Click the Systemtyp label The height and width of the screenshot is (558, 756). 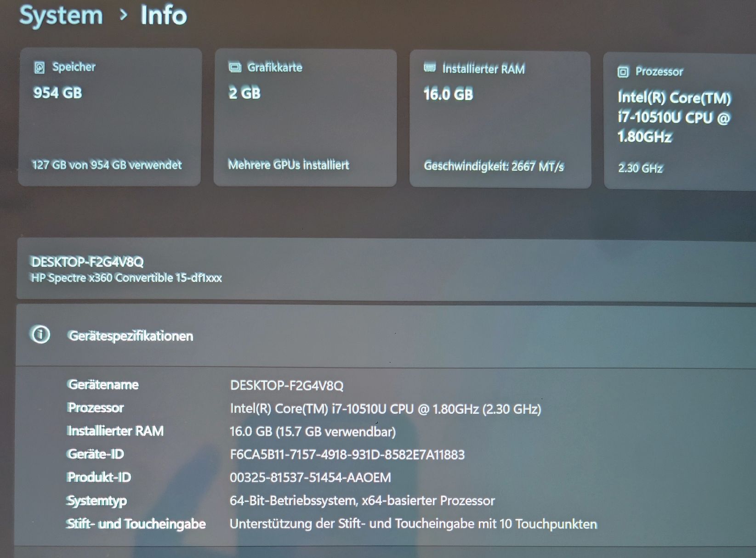pos(97,501)
